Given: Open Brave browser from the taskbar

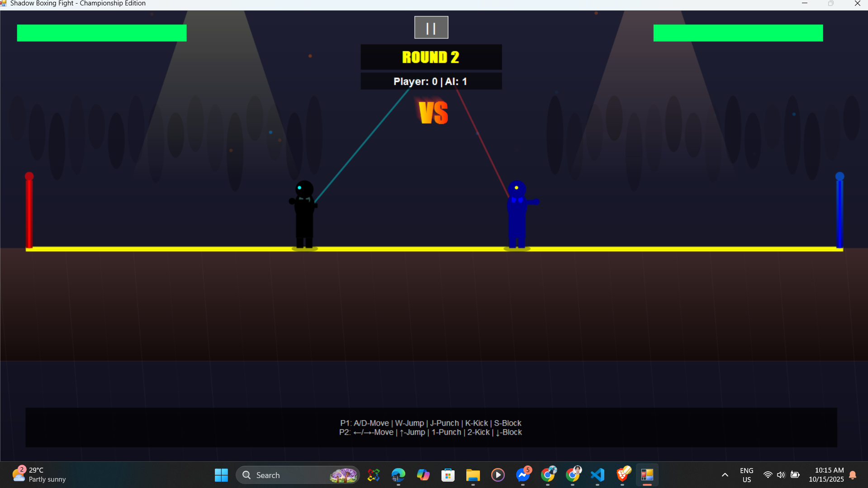Looking at the screenshot, I should click(623, 475).
